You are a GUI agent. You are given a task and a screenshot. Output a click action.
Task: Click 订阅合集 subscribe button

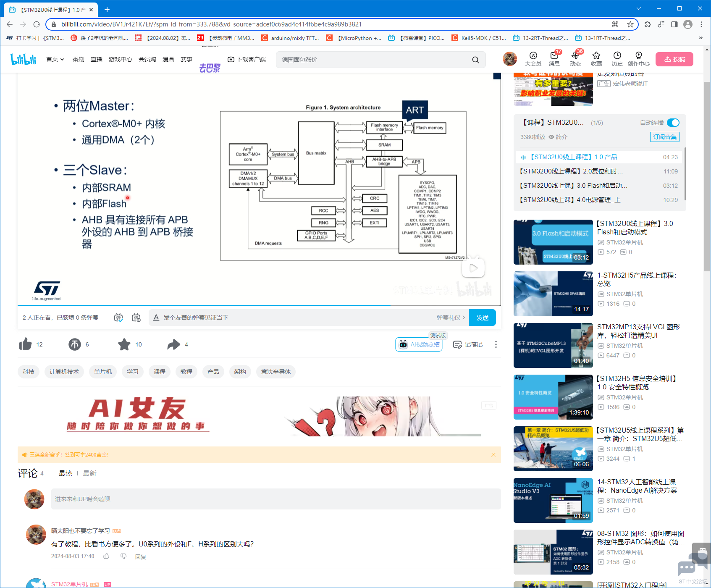(665, 137)
